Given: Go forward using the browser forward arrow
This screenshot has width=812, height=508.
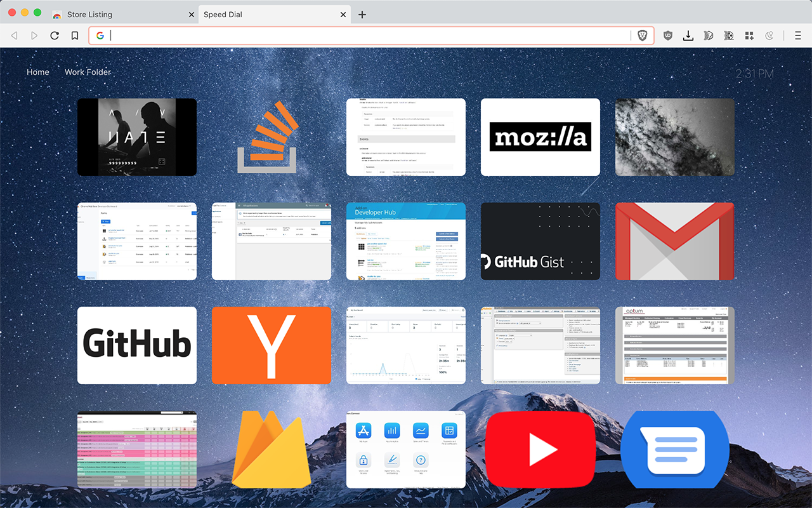Looking at the screenshot, I should (34, 36).
